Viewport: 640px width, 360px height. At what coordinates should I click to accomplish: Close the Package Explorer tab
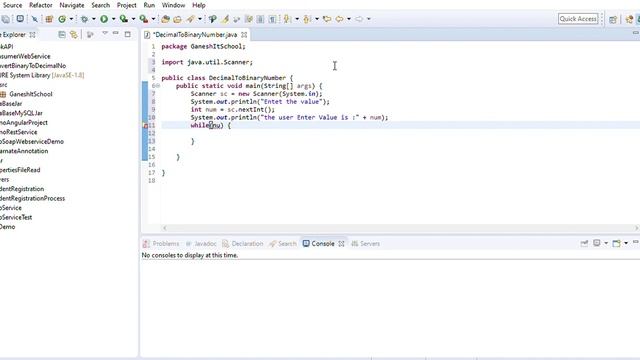pos(32,35)
